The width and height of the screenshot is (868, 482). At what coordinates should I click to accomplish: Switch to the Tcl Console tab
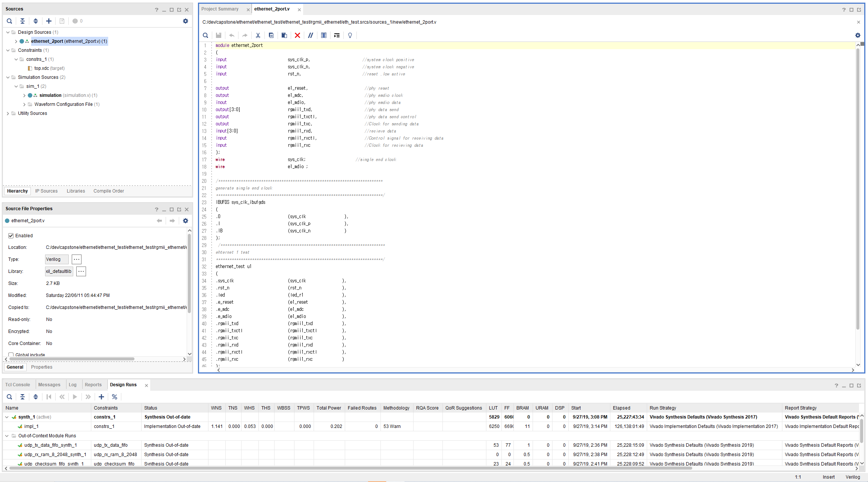point(18,385)
